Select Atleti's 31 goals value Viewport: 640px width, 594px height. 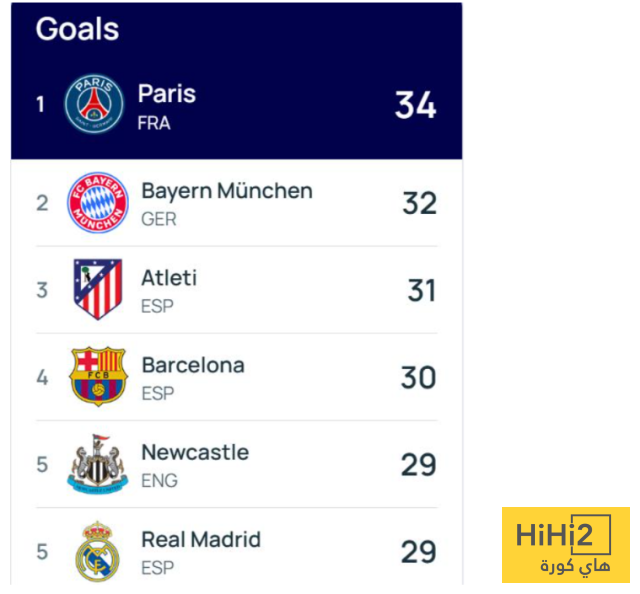click(421, 290)
